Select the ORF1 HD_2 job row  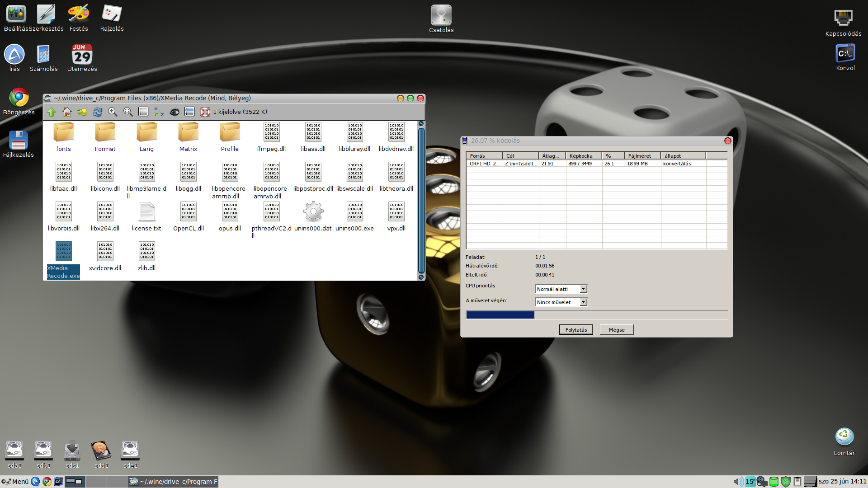point(597,164)
